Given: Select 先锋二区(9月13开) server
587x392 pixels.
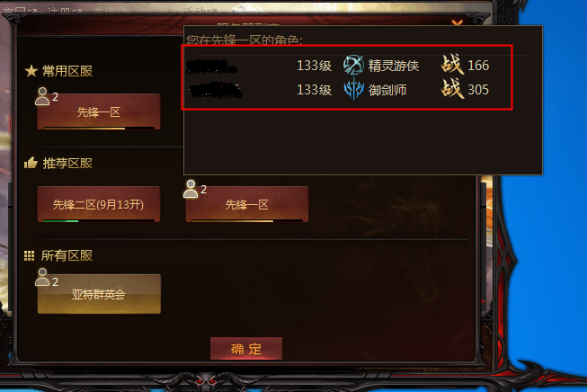Looking at the screenshot, I should [x=99, y=204].
